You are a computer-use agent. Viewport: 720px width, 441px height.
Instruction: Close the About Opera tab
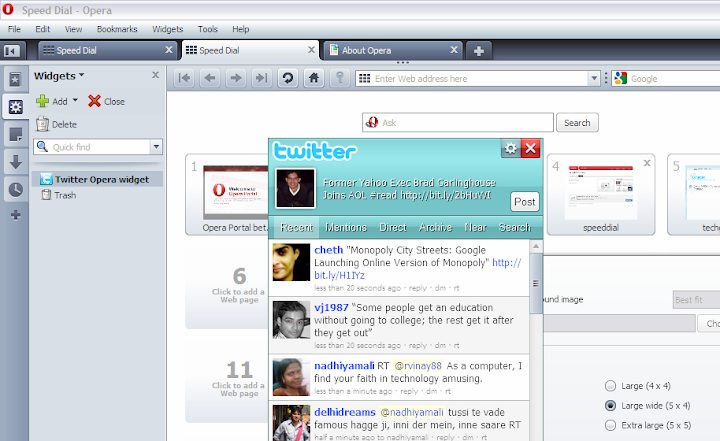(x=454, y=50)
